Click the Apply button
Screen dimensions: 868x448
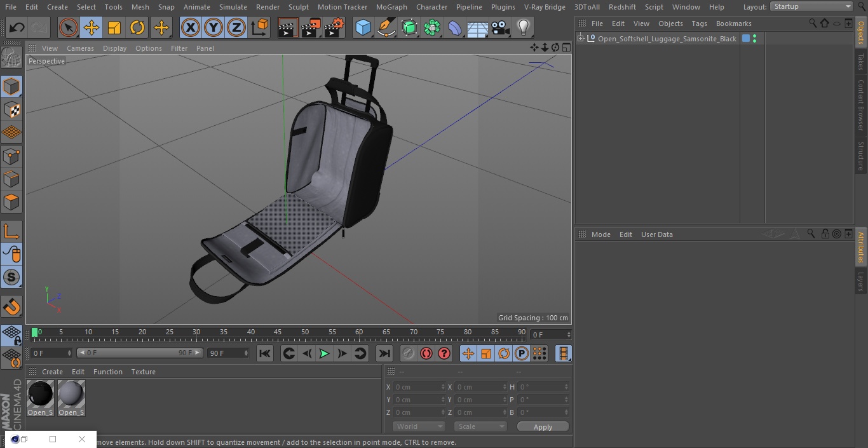(x=543, y=427)
